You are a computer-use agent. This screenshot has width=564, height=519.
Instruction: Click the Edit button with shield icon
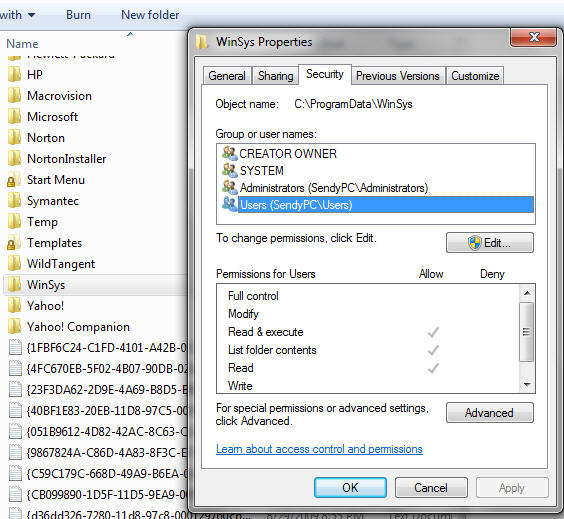[x=490, y=243]
